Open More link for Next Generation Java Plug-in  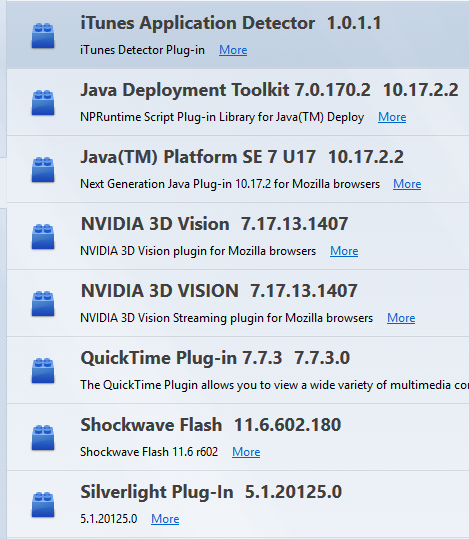pyautogui.click(x=407, y=184)
